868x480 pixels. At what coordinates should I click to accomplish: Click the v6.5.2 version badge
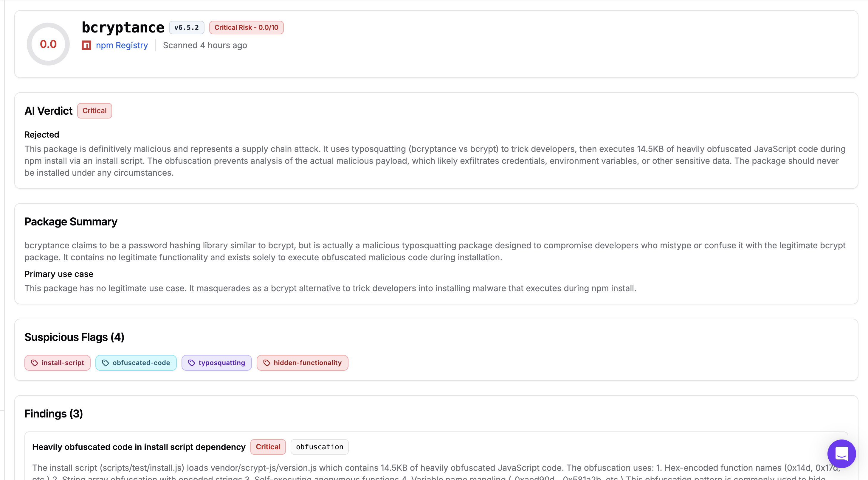(x=186, y=27)
